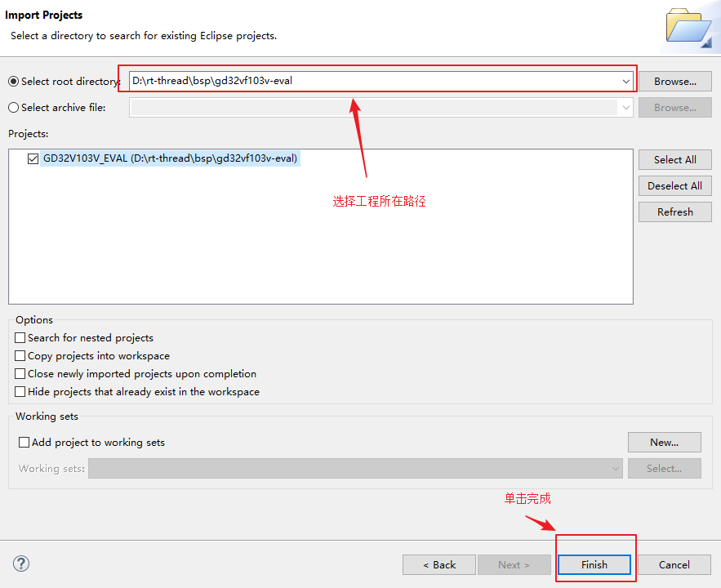The height and width of the screenshot is (588, 721).
Task: Enable 'Search for nested projects'
Action: pyautogui.click(x=20, y=337)
